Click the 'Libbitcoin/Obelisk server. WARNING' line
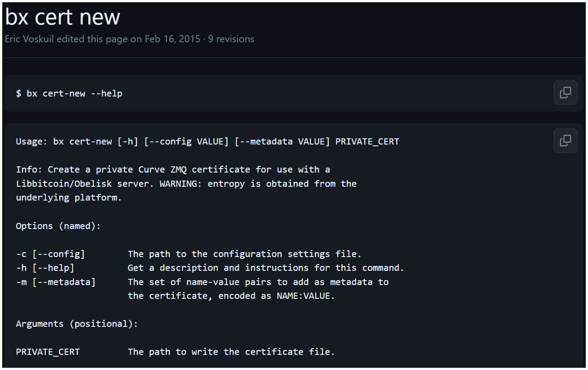The height and width of the screenshot is (370, 588). pyautogui.click(x=187, y=184)
